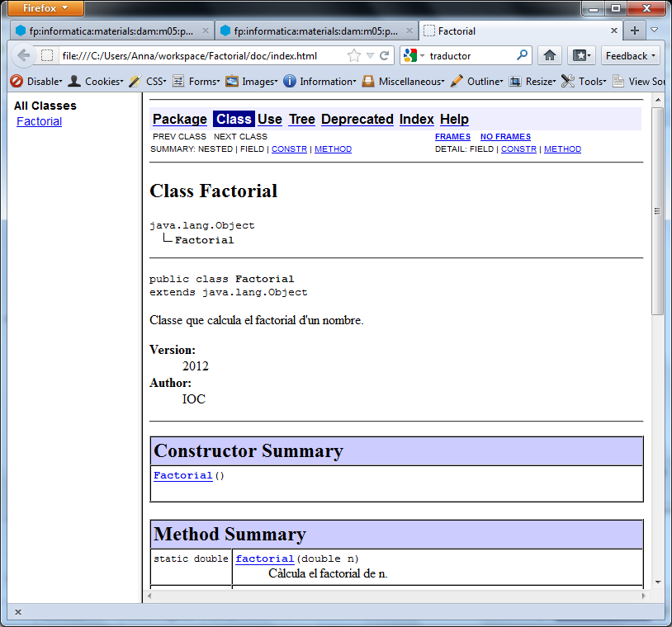The image size is (672, 627).
Task: Open the Information developer toolbar menu
Action: point(319,81)
